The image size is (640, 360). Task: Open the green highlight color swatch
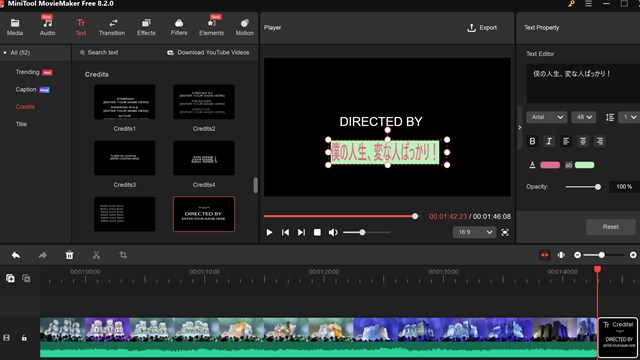[584, 165]
